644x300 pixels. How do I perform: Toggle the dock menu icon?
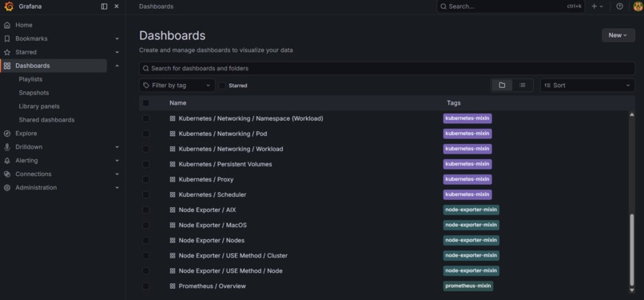click(105, 6)
